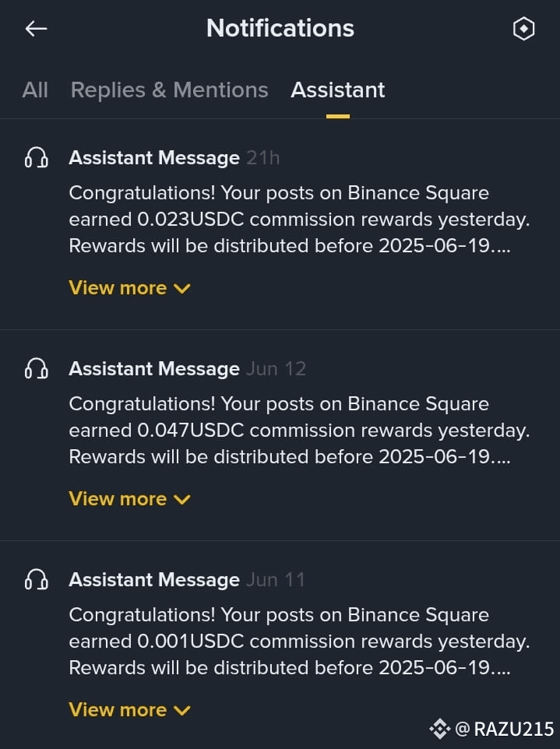Select the Assistant tab
560x749 pixels.
point(337,90)
